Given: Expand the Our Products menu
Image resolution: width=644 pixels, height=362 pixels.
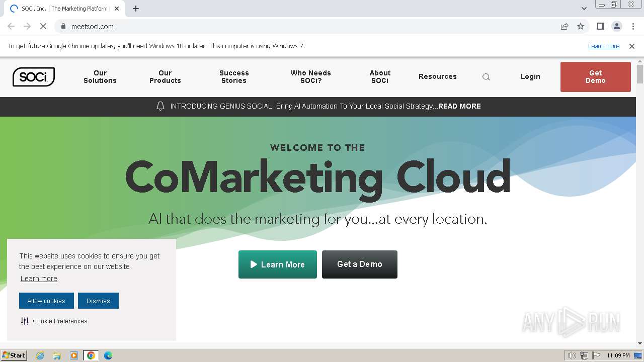Looking at the screenshot, I should click(x=165, y=77).
